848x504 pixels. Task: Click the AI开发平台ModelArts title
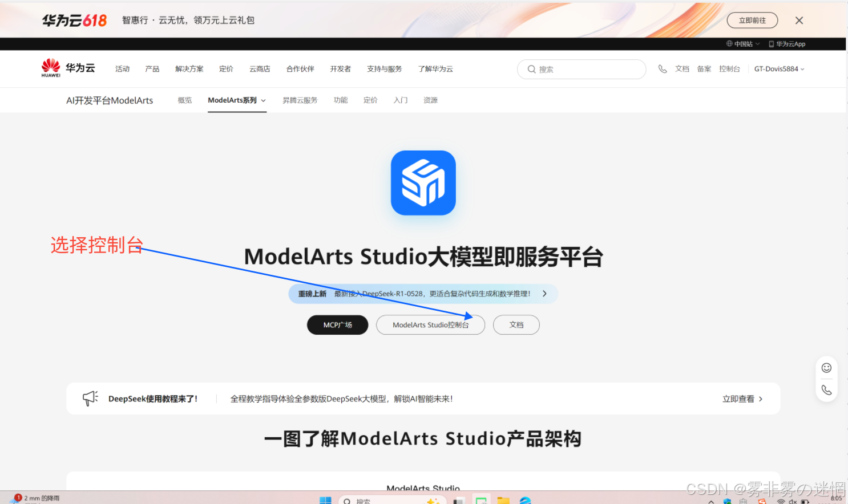pyautogui.click(x=110, y=100)
